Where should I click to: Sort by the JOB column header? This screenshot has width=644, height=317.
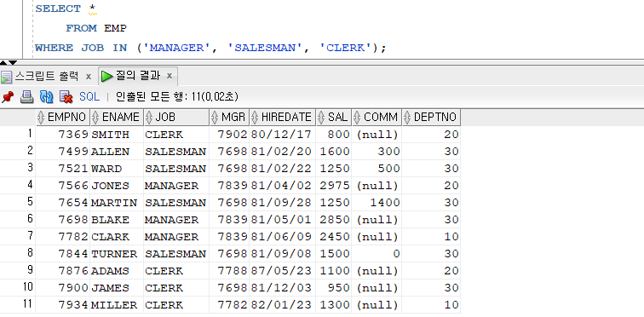tap(176, 118)
